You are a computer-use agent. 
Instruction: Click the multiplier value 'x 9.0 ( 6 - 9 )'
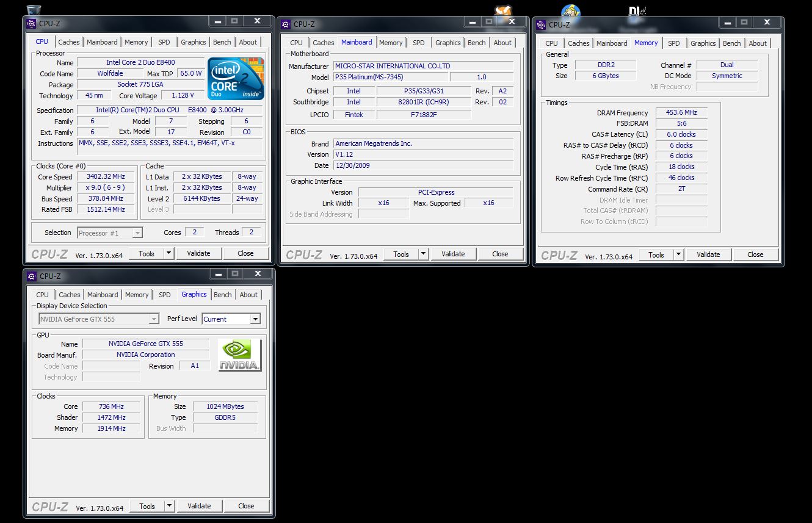pos(106,187)
